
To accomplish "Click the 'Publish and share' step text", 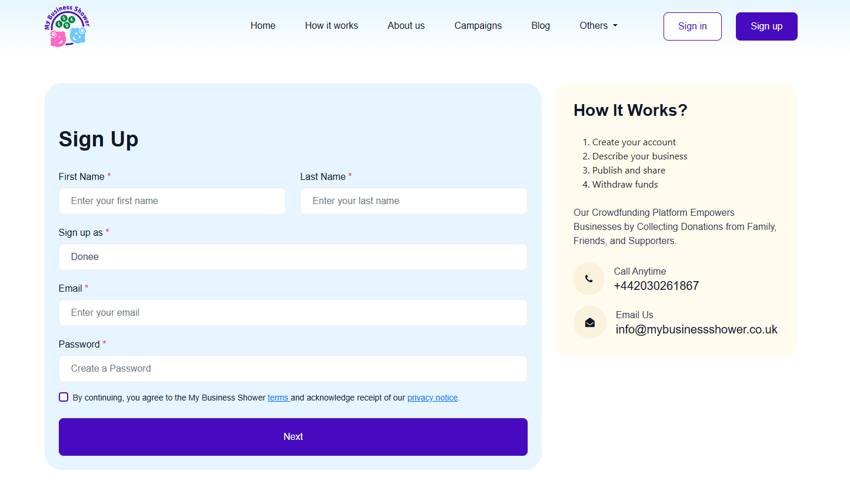I will point(629,171).
